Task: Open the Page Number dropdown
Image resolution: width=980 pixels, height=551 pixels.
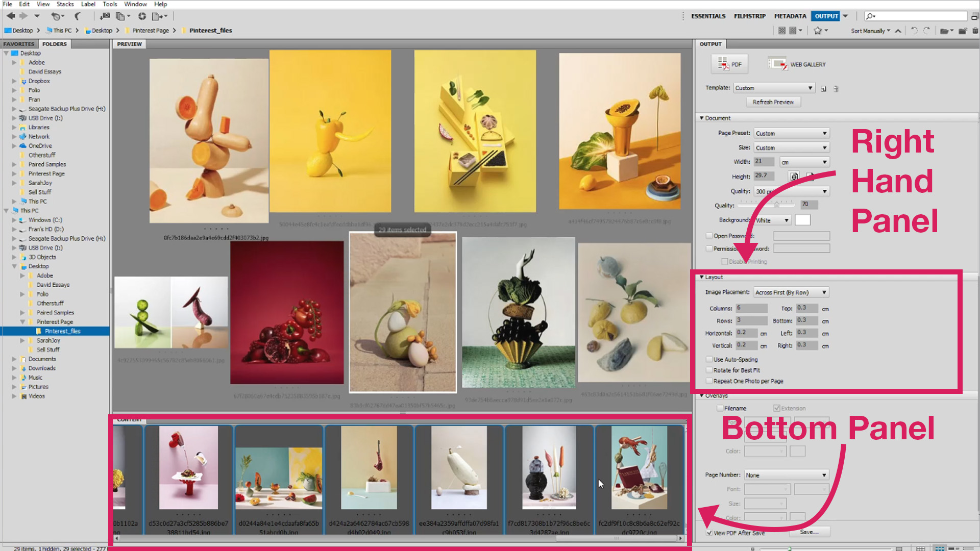Action: [786, 475]
